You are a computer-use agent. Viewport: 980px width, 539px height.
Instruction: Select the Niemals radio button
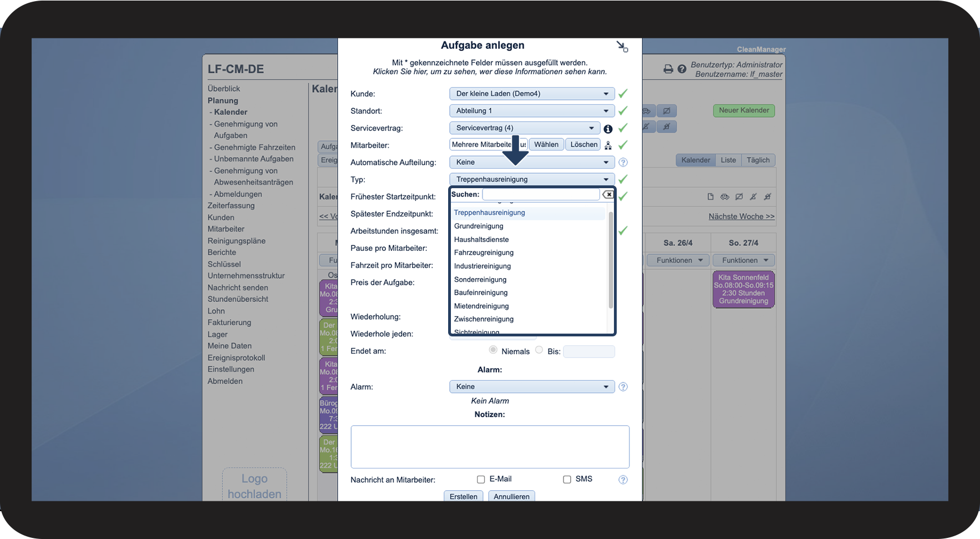pos(493,350)
